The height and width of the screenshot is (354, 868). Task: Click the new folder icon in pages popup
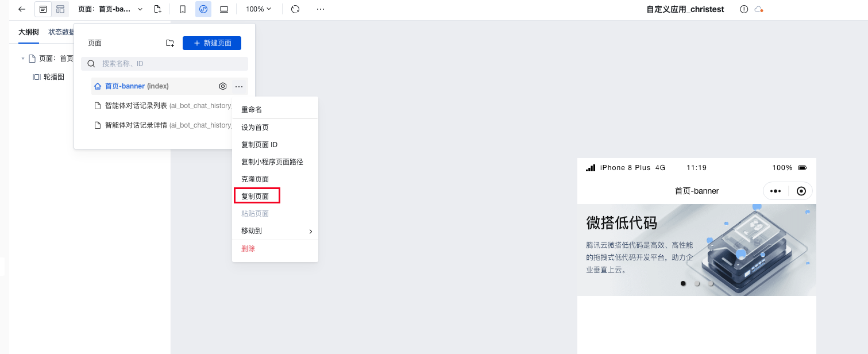pyautogui.click(x=169, y=43)
